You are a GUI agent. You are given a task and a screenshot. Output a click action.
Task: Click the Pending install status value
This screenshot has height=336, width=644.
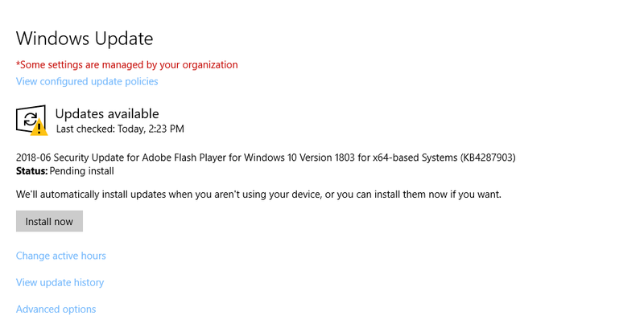82,170
